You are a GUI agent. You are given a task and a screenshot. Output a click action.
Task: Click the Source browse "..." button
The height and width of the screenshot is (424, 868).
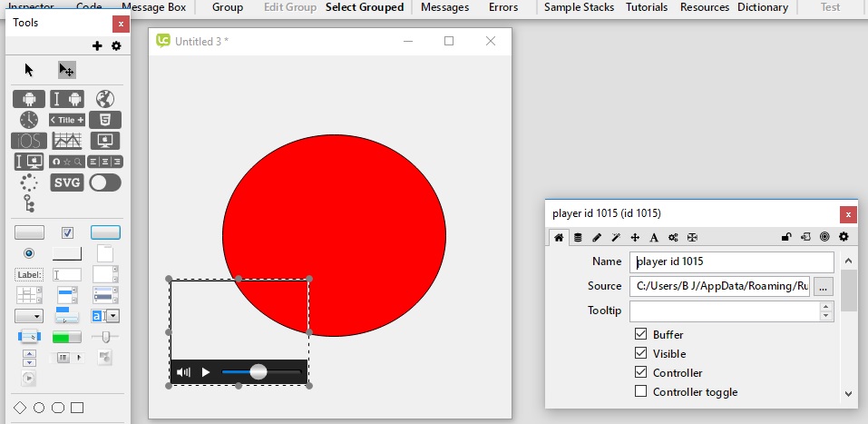(823, 287)
